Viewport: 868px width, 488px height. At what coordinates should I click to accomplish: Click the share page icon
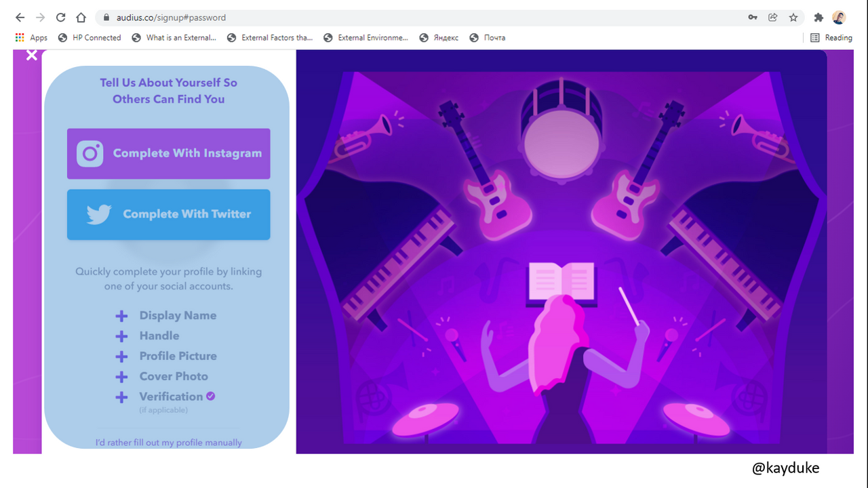[x=772, y=18]
